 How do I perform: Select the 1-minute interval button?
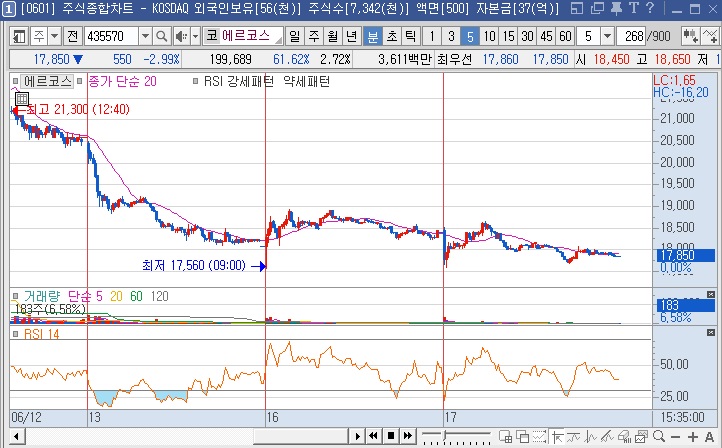click(432, 36)
